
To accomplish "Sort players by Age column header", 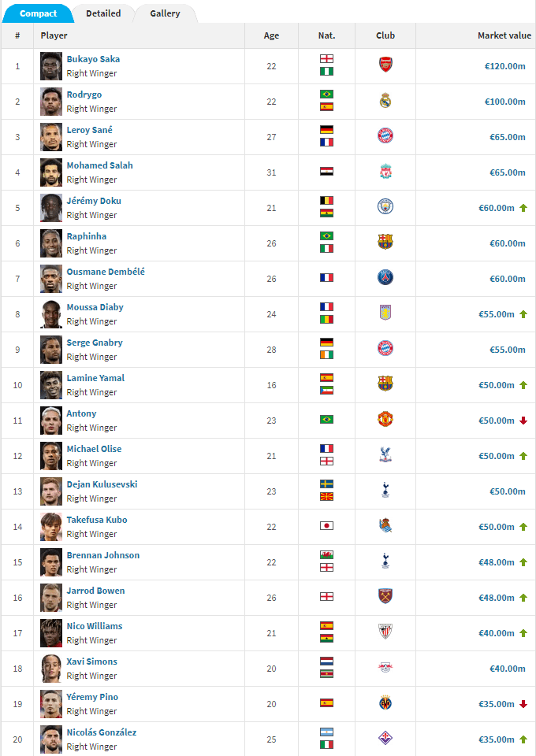I will click(271, 35).
